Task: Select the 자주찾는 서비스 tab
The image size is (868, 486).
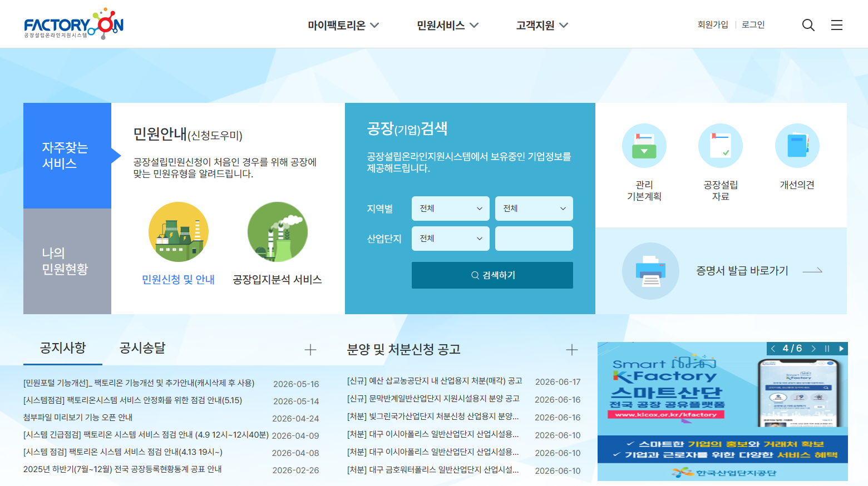Action: pos(67,156)
